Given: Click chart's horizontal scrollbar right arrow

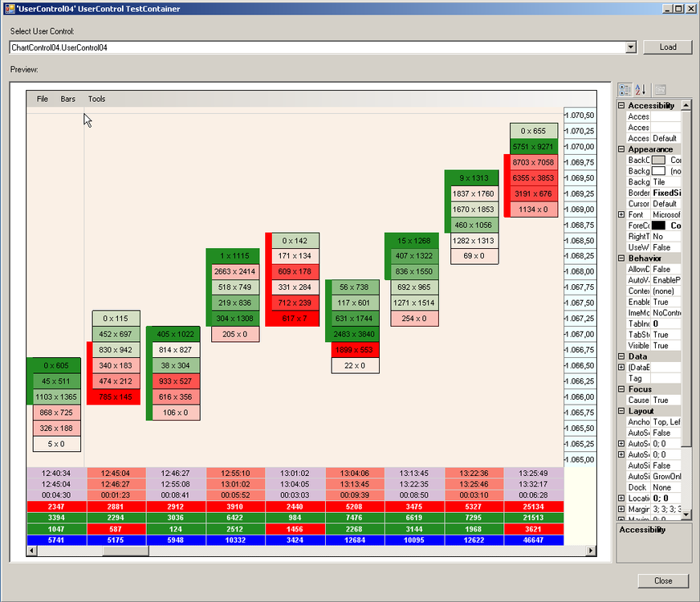Looking at the screenshot, I should pos(591,551).
